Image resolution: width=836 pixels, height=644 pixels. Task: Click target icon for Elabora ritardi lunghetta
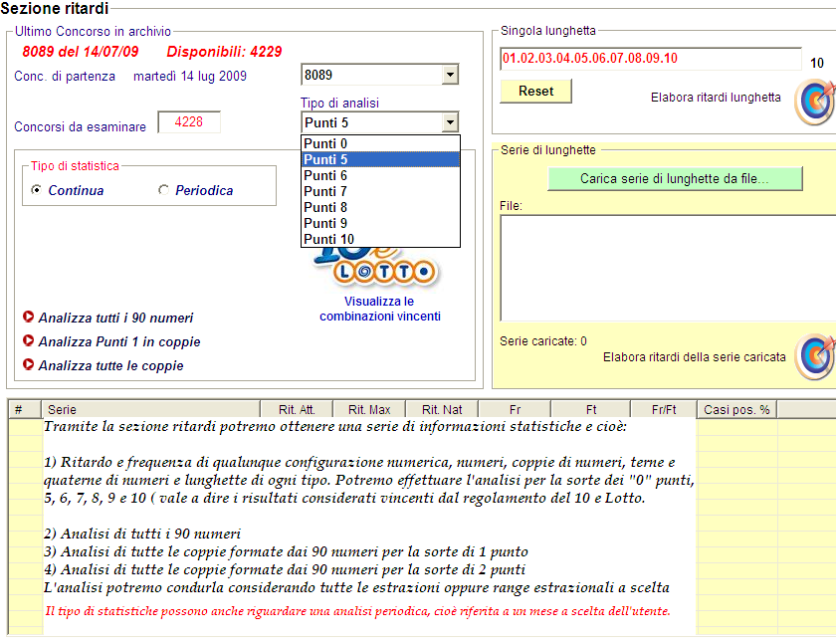click(x=815, y=102)
